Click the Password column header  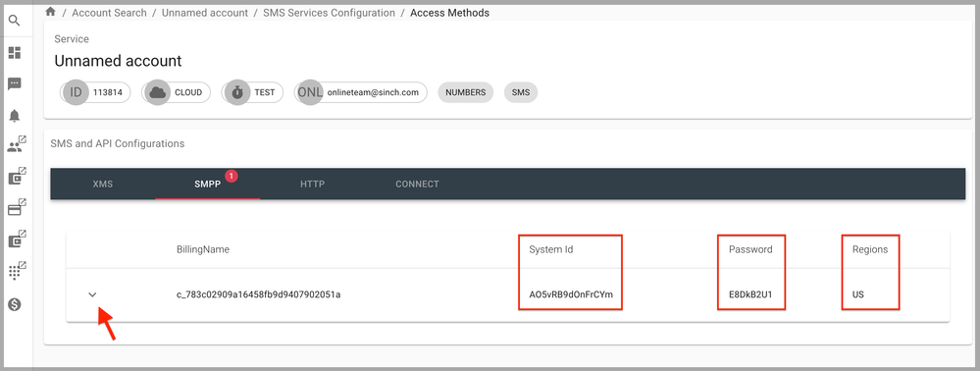tap(750, 249)
